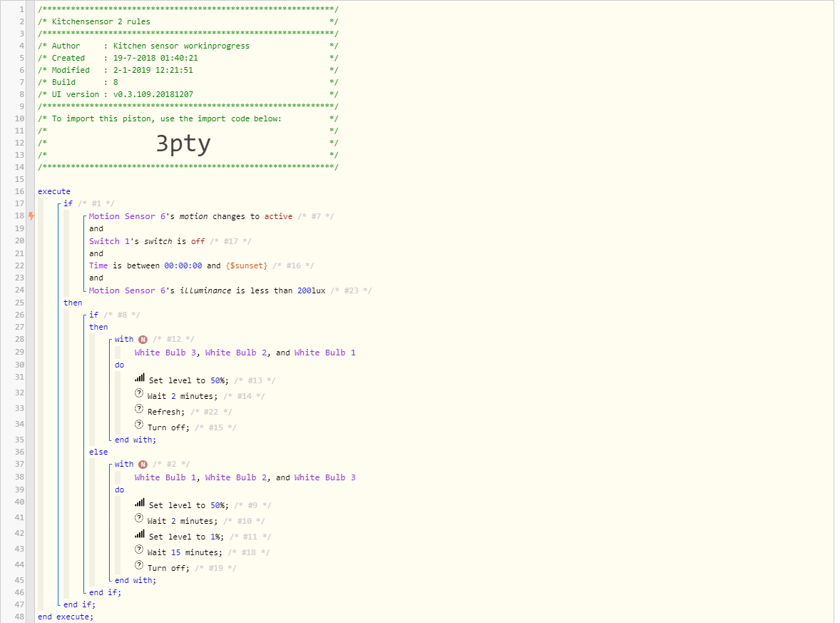Click the question icon before Wait 2 minutes #10
Image resolution: width=840 pixels, height=623 pixels.
pyautogui.click(x=139, y=518)
